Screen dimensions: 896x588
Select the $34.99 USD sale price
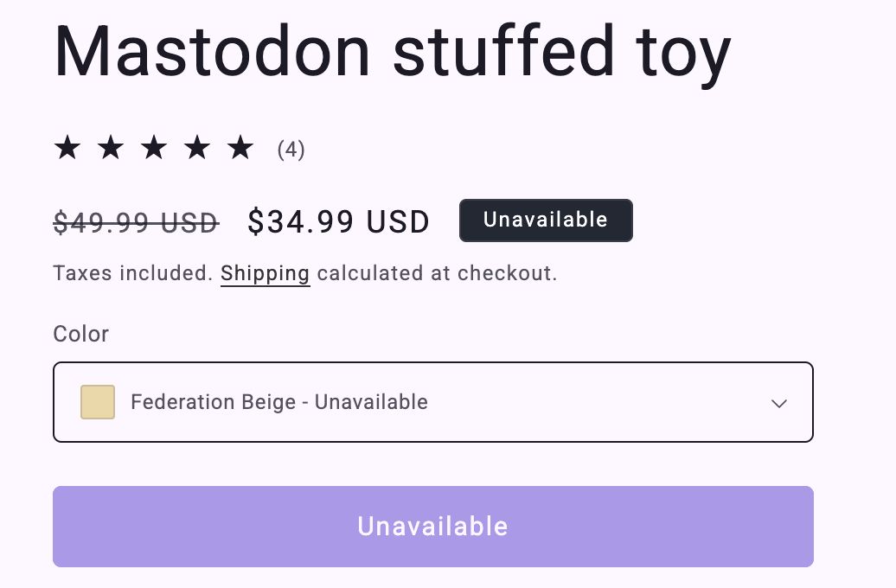point(339,221)
